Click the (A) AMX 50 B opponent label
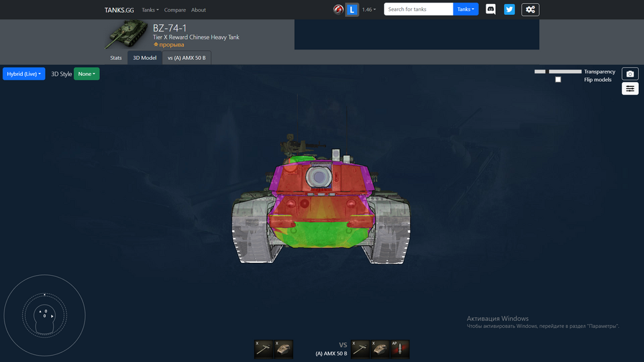Screen dimensions: 644x362 point(331,354)
